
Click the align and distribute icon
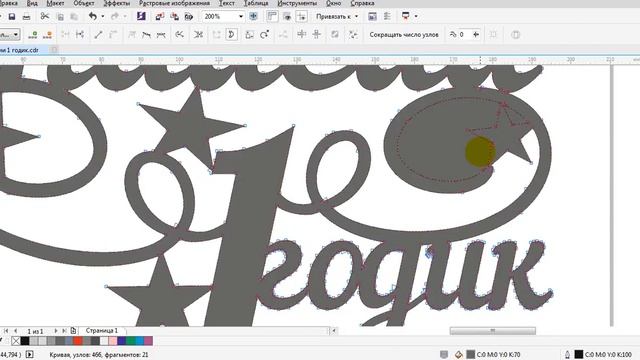tap(387, 16)
